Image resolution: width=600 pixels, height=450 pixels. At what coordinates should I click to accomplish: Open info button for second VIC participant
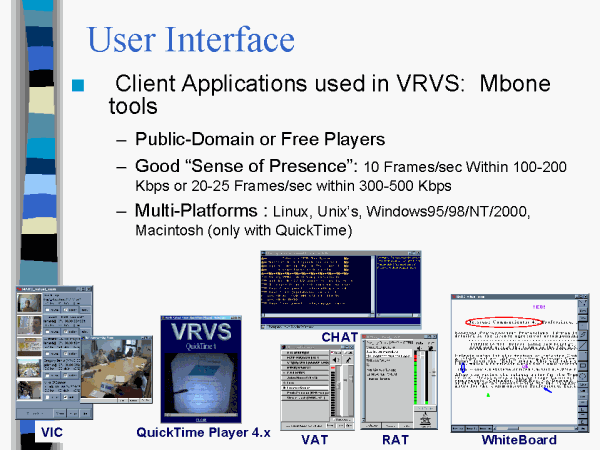pos(85,331)
